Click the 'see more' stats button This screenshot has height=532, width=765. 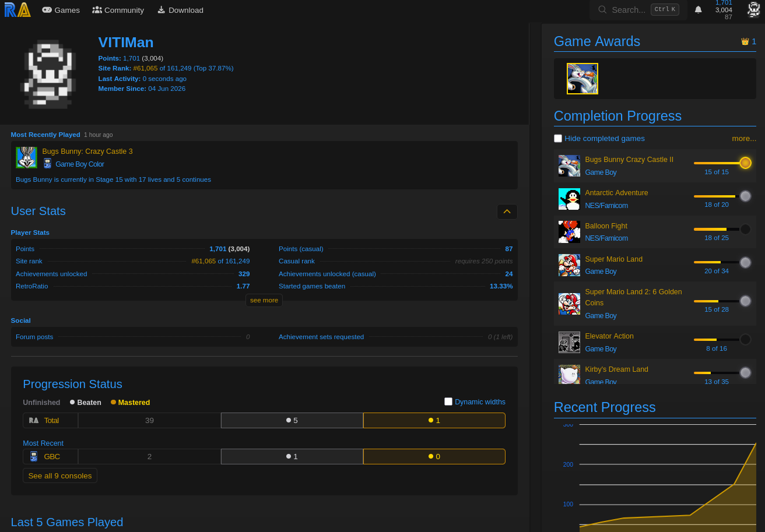coord(264,300)
